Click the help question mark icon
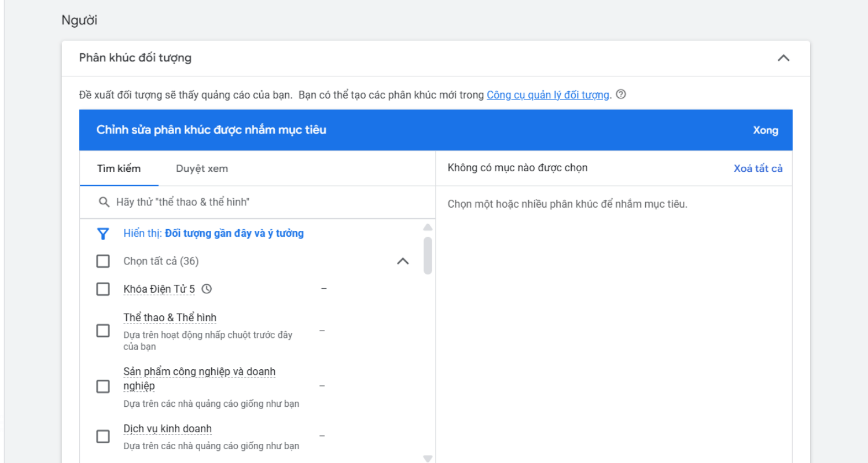This screenshot has height=463, width=868. [x=620, y=95]
